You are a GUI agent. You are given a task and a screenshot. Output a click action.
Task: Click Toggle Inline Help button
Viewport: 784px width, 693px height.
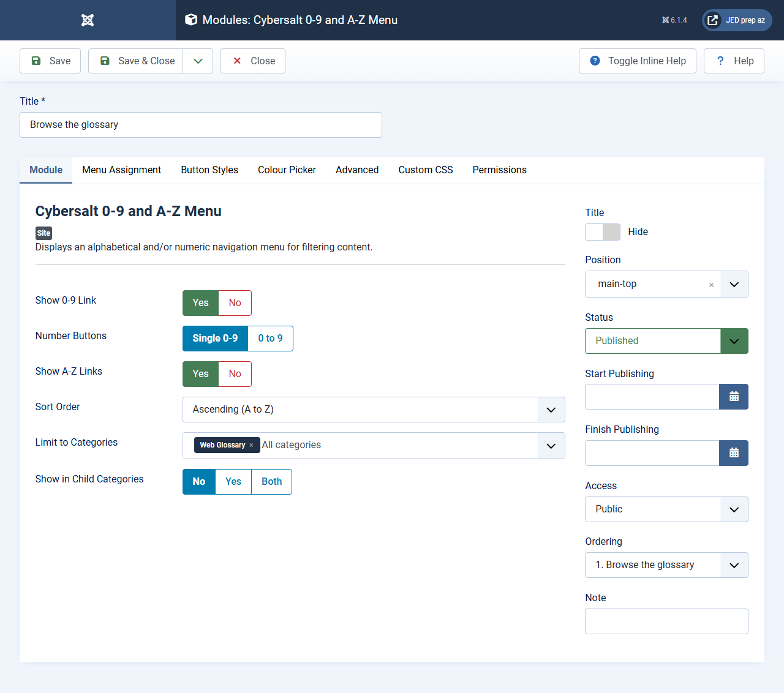[x=638, y=61]
